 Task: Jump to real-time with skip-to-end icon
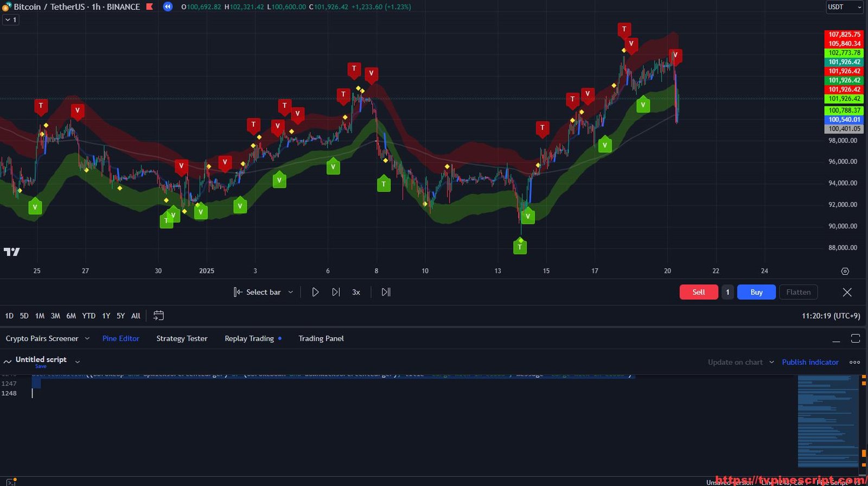(x=386, y=292)
